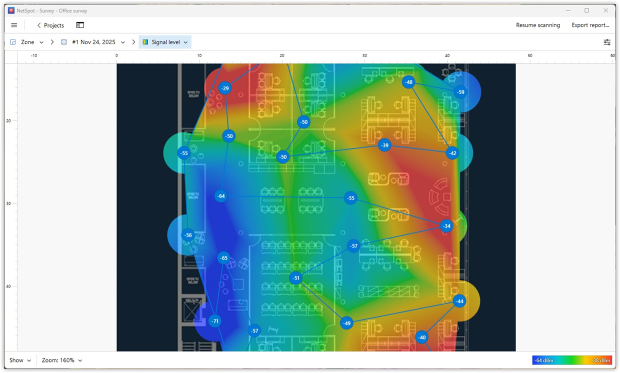
Task: Open the Show dropdown
Action: 20,360
